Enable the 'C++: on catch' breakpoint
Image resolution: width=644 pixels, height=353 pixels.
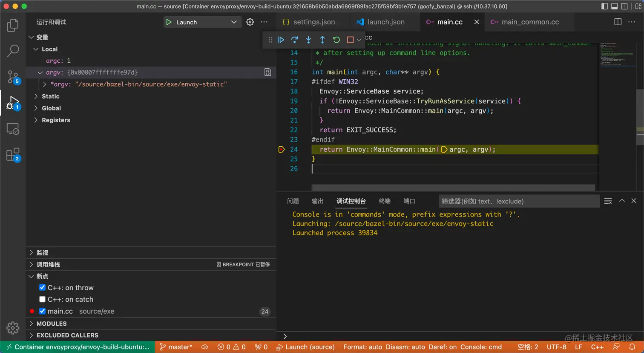tap(42, 299)
